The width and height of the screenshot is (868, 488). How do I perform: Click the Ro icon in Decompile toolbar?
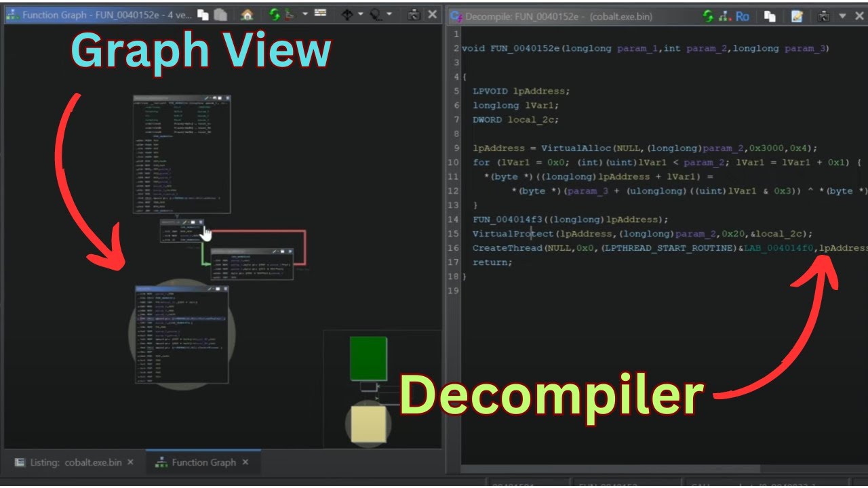click(742, 16)
